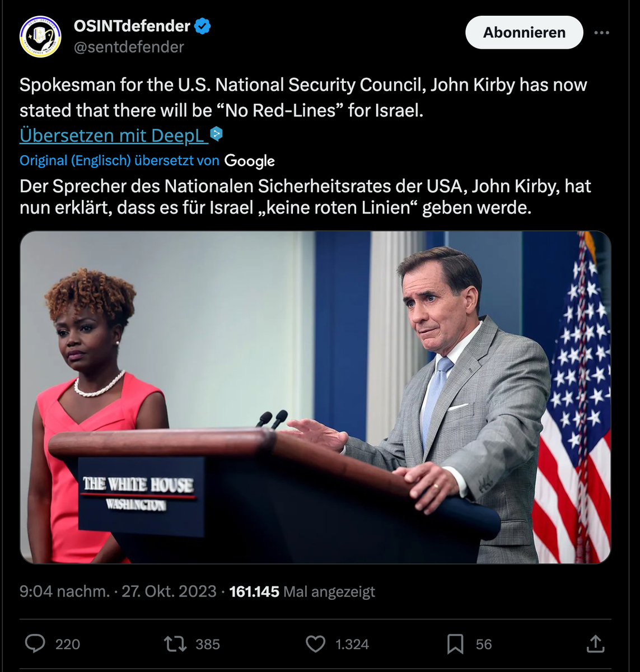Click the DeepL hexagon icon
This screenshot has height=672, width=640.
tap(216, 134)
